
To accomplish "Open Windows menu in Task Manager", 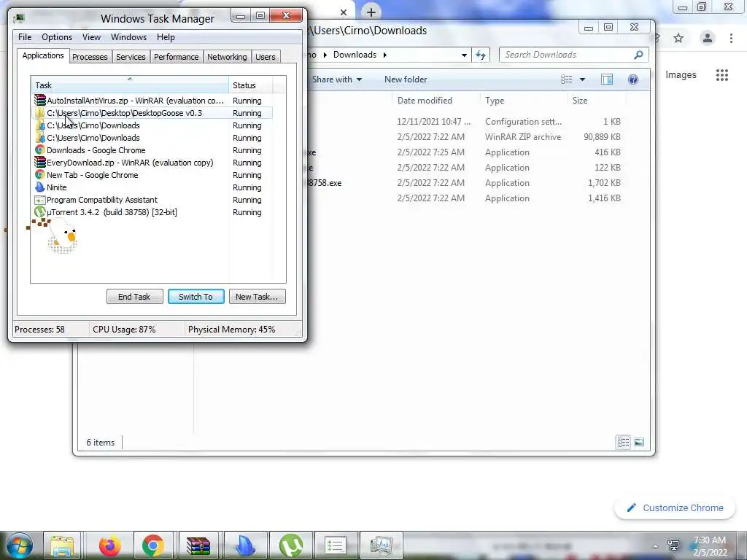I will click(x=128, y=37).
